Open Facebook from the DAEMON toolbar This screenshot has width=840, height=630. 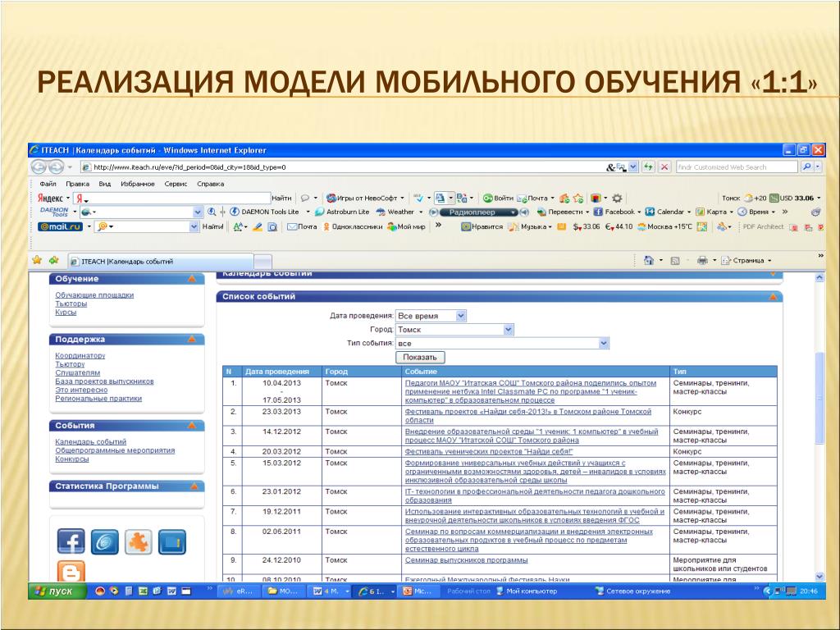pos(614,212)
